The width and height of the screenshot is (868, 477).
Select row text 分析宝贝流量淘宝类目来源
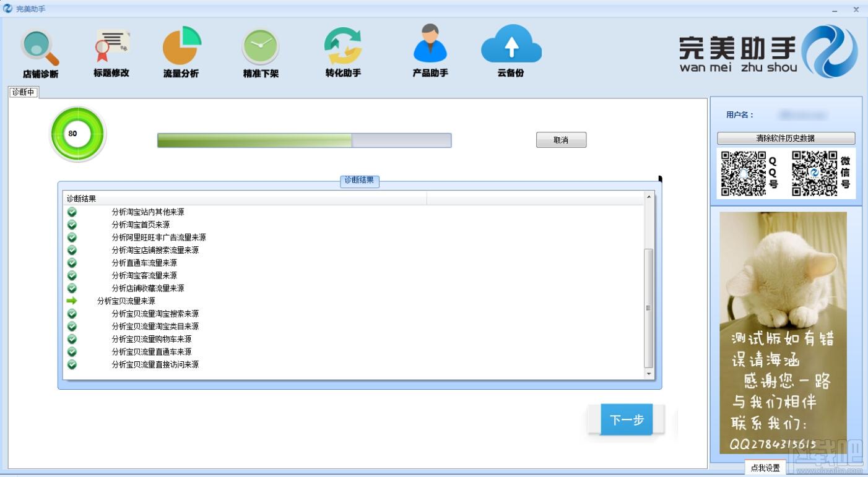[155, 326]
